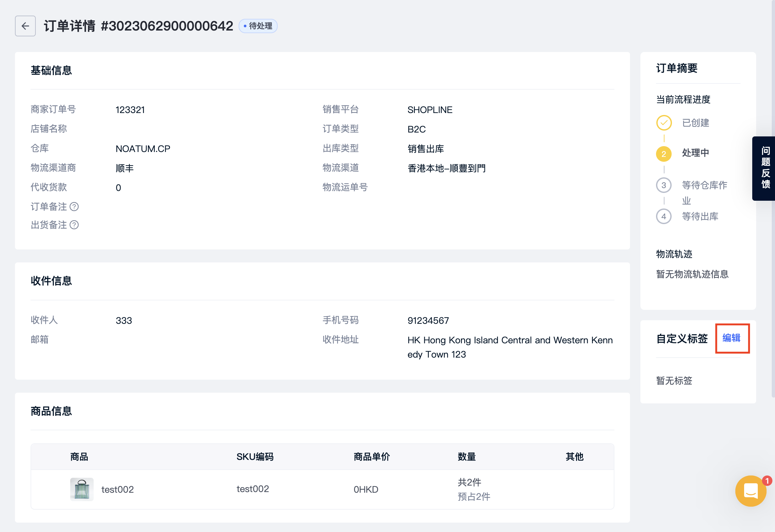Click the quantity text 共2件
775x532 pixels.
pyautogui.click(x=469, y=482)
